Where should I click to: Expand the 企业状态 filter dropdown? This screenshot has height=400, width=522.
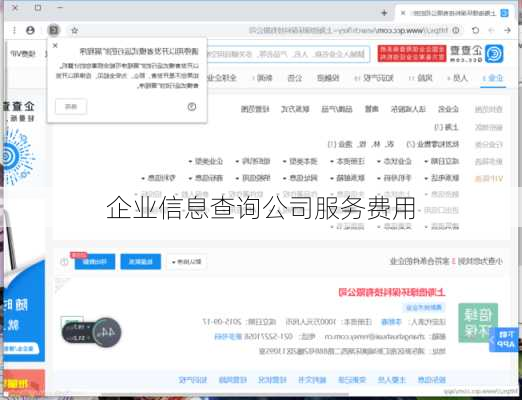coord(395,162)
